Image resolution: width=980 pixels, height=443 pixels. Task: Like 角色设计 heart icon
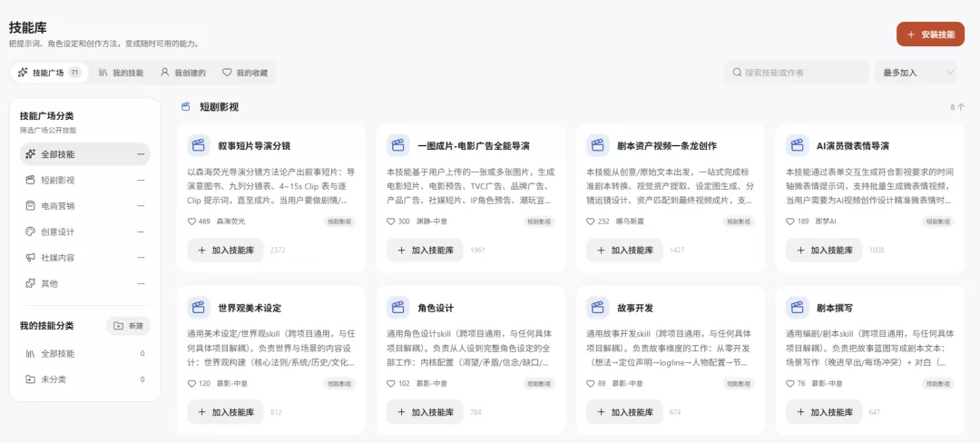click(x=391, y=384)
